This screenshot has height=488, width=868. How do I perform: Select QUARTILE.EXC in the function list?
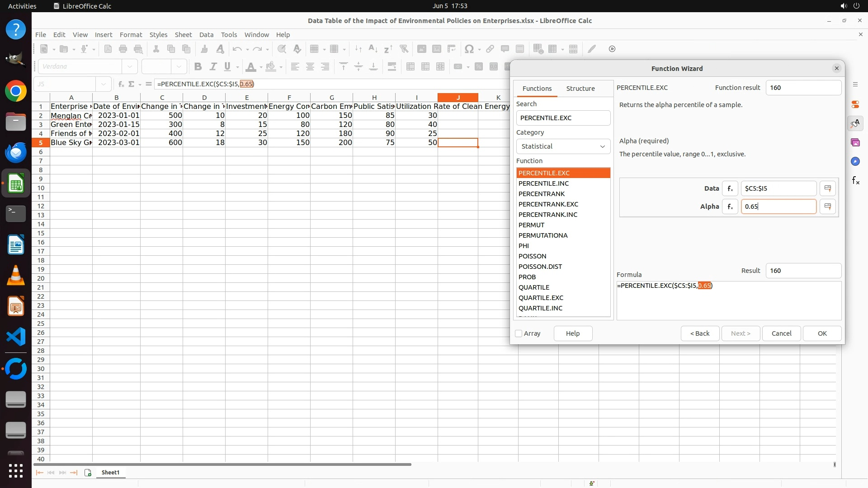click(x=541, y=298)
